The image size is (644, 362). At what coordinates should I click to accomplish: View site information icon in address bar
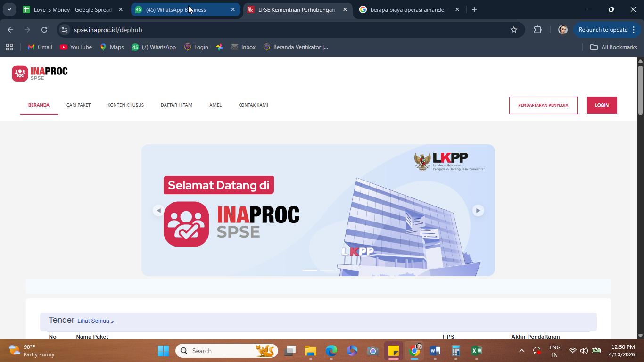click(x=65, y=30)
